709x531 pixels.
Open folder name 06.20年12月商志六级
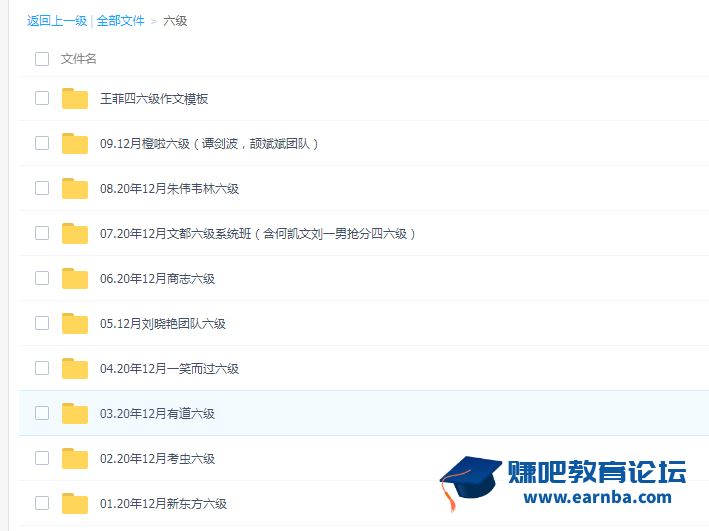(157, 279)
